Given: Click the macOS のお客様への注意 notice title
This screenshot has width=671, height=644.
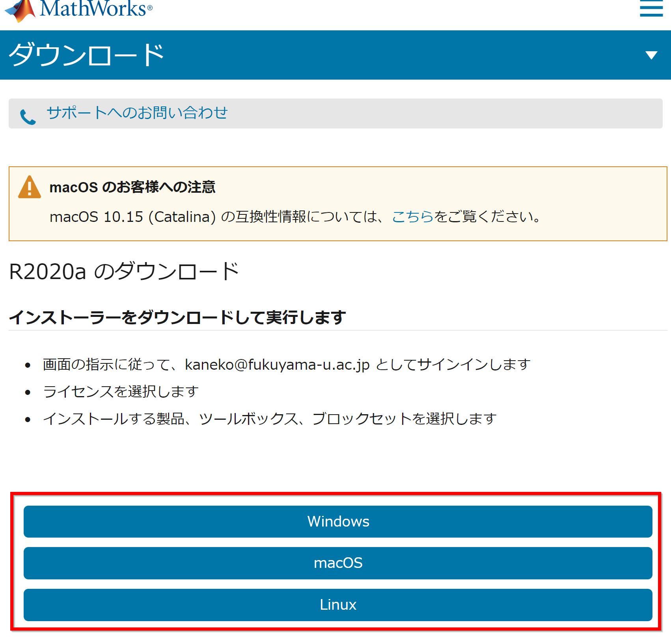Looking at the screenshot, I should [x=132, y=187].
